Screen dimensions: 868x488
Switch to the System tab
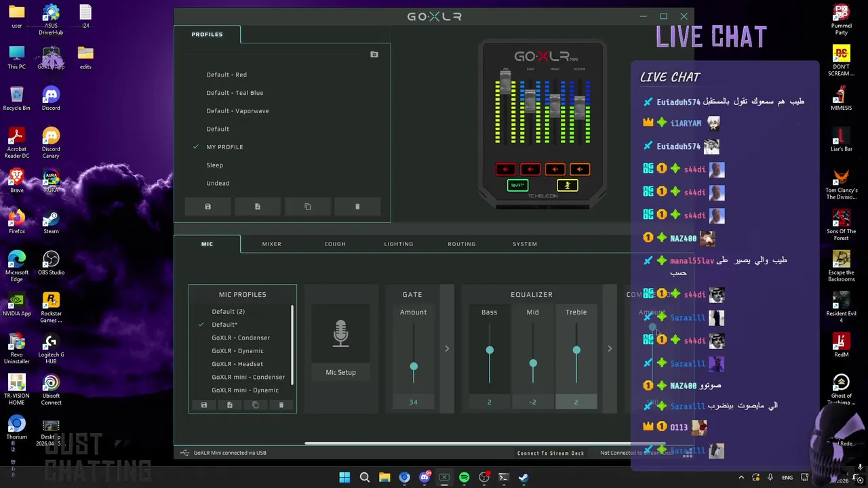tap(525, 244)
